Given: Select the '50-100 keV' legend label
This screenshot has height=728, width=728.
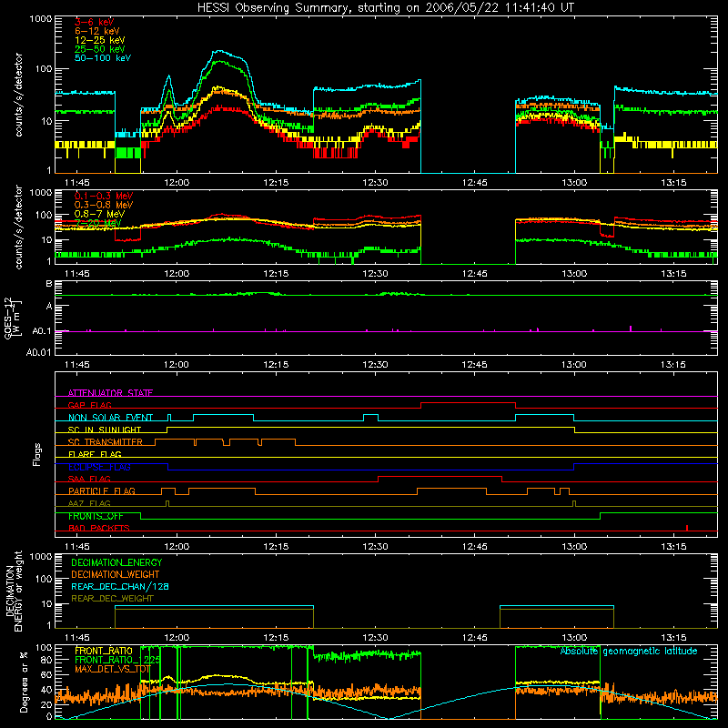Looking at the screenshot, I should coord(103,58).
